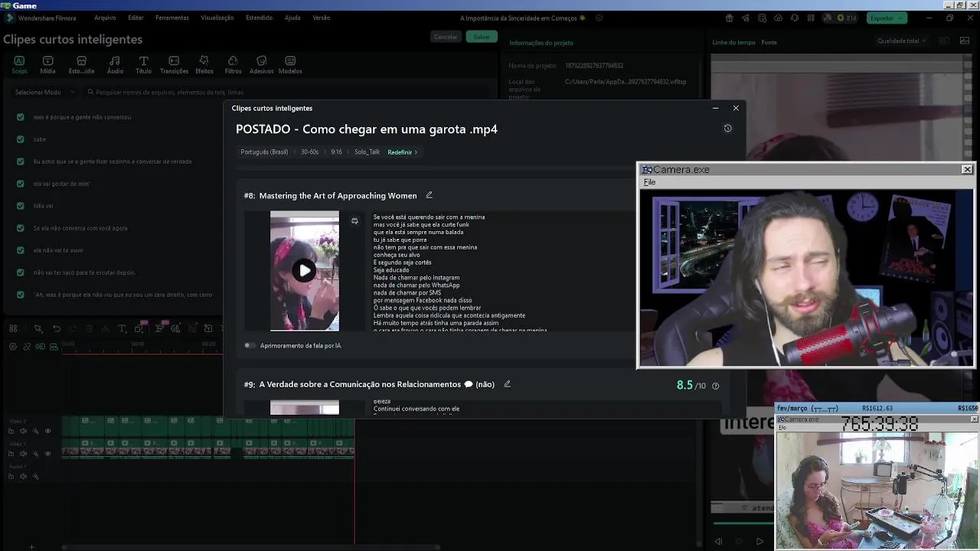Mute the Audio 1 track
This screenshot has height=551, width=980.
(x=23, y=476)
